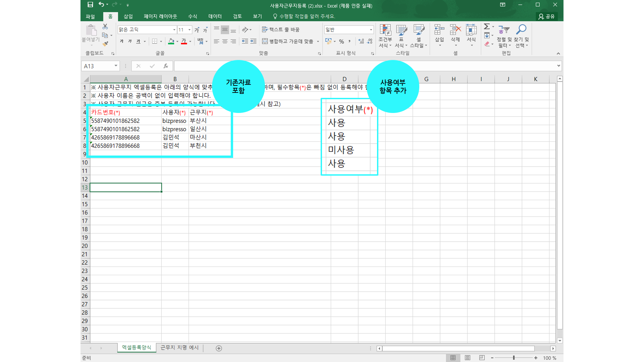
Task: Add a new sheet with plus icon
Action: 219,348
